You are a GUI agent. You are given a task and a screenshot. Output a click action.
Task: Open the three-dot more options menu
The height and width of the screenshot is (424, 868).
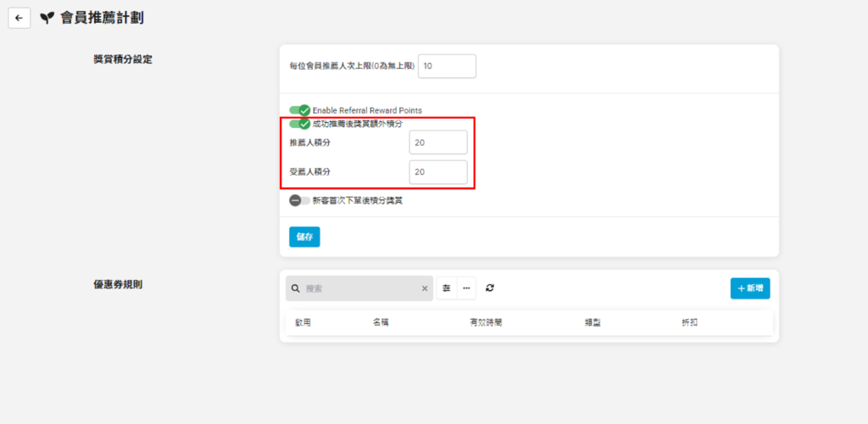tap(466, 288)
